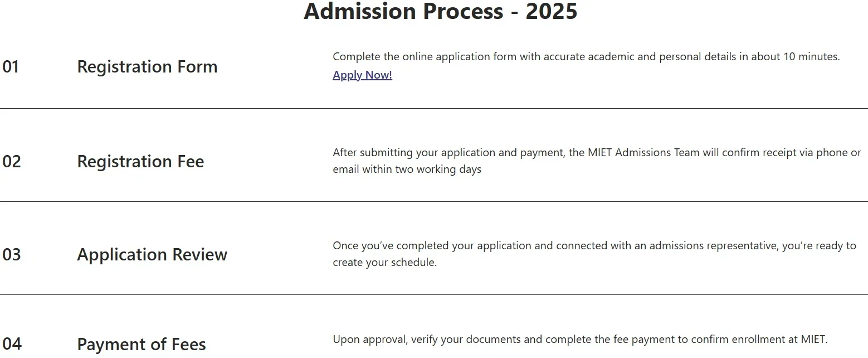Select the Registration Fee step title
Image resolution: width=868 pixels, height=358 pixels.
(140, 161)
